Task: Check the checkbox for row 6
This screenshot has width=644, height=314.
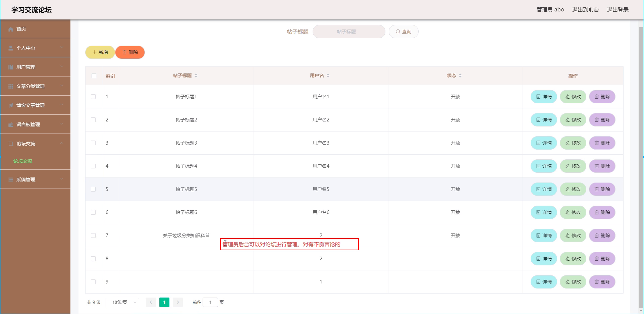Action: tap(93, 212)
